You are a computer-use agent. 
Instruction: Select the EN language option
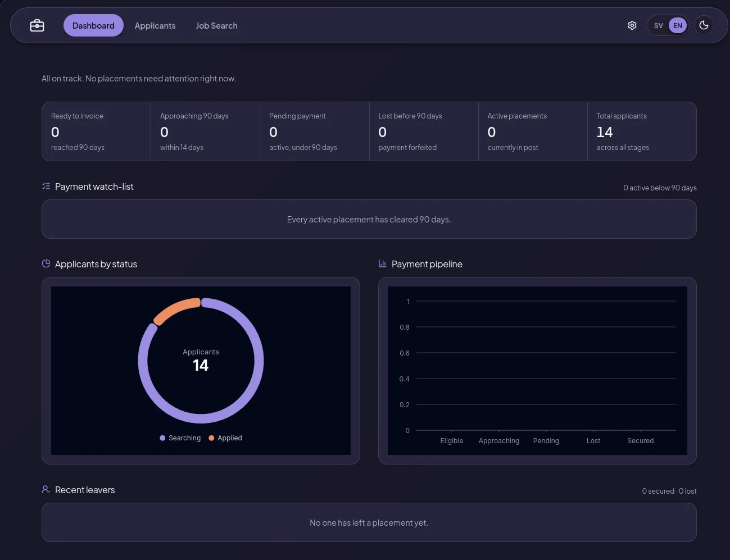coord(678,26)
